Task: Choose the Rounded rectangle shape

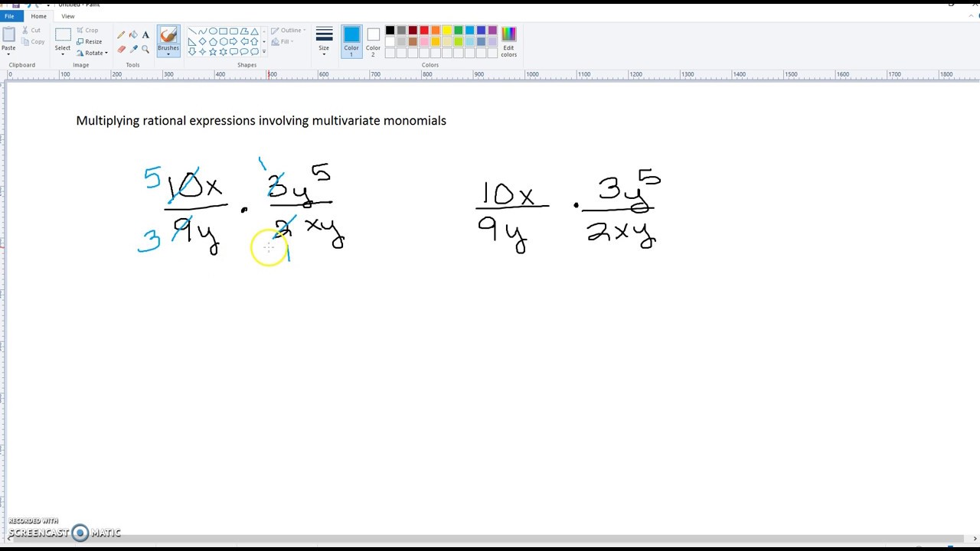Action: tap(234, 31)
